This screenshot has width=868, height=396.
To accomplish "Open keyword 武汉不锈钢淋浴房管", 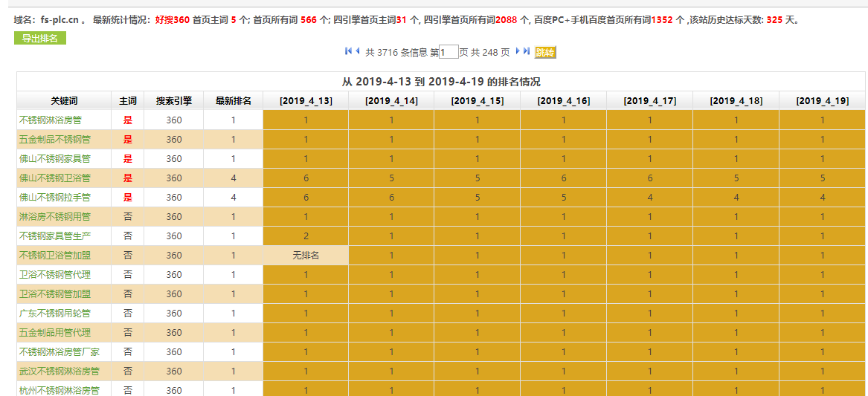I will [x=59, y=371].
